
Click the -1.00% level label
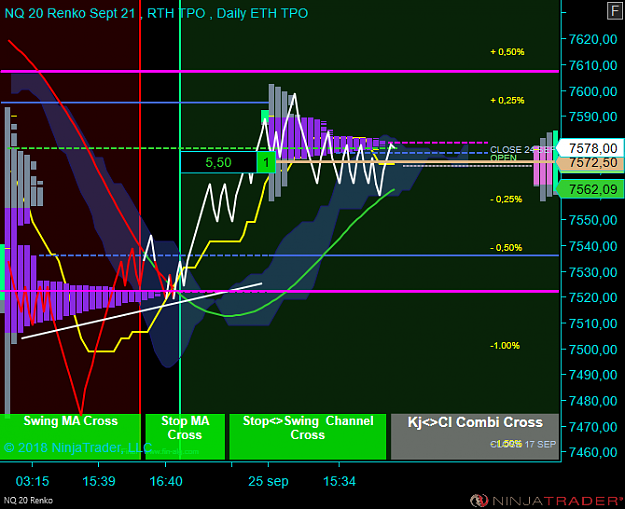coord(505,346)
